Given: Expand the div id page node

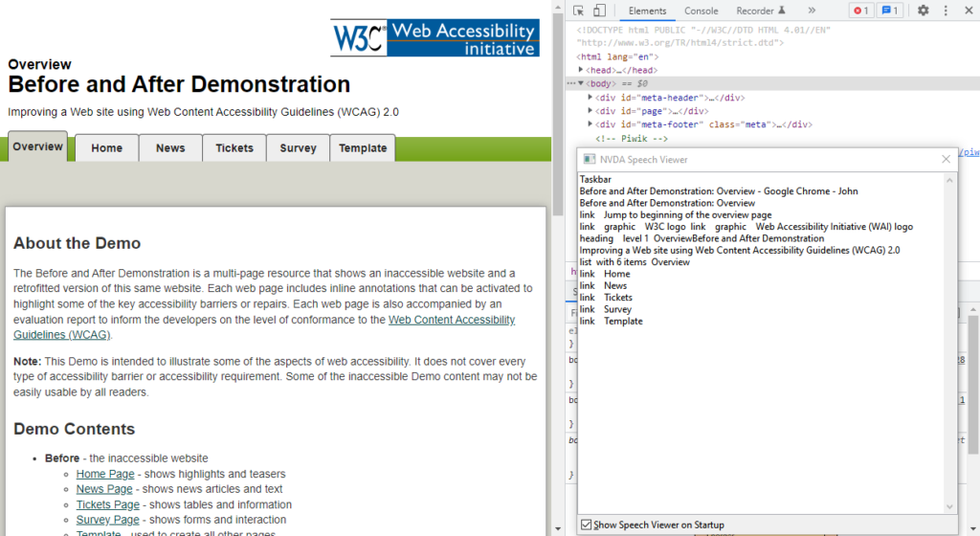Looking at the screenshot, I should (x=590, y=111).
